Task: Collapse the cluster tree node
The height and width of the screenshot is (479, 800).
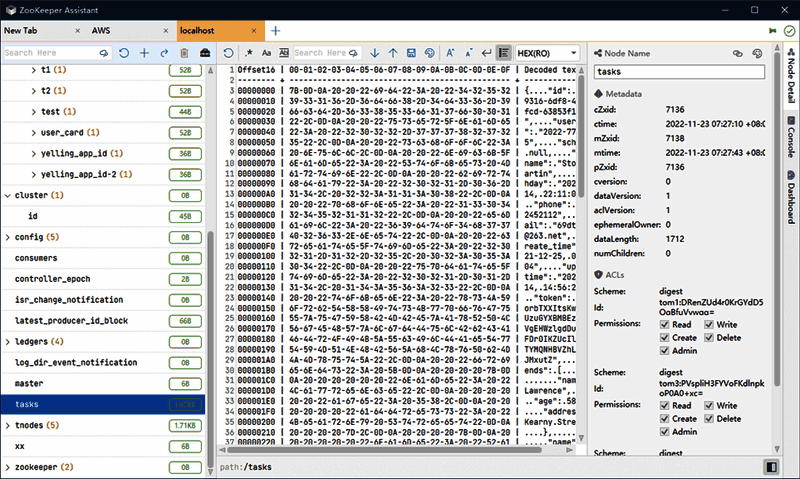Action: 8,195
